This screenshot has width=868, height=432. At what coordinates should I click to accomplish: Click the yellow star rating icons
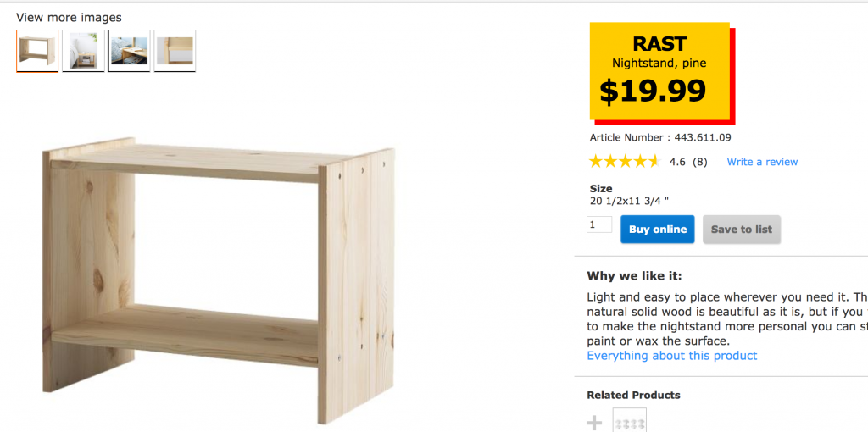point(624,161)
